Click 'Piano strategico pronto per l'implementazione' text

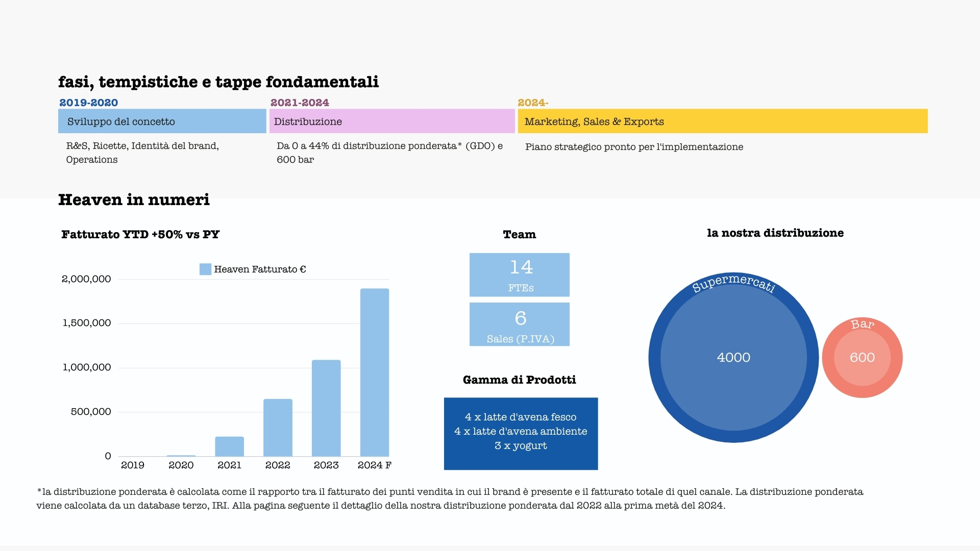(x=634, y=147)
